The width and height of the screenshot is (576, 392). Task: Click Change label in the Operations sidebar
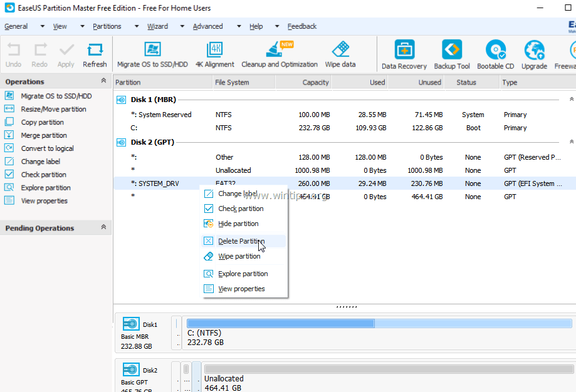tap(40, 162)
